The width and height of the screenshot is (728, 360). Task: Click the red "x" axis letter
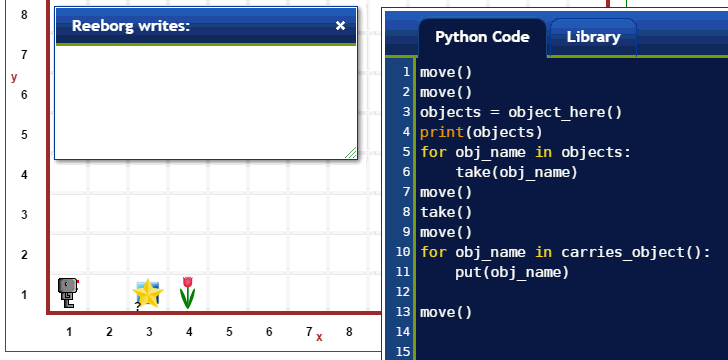pos(319,338)
